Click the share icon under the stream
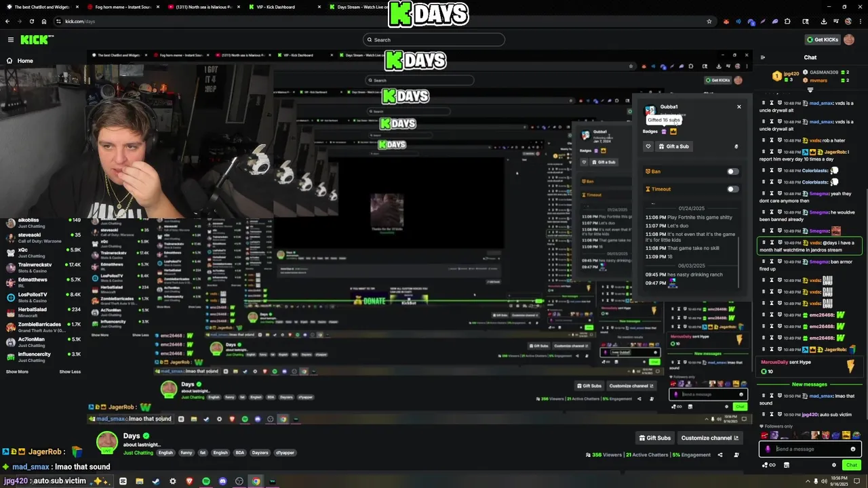 point(720,455)
